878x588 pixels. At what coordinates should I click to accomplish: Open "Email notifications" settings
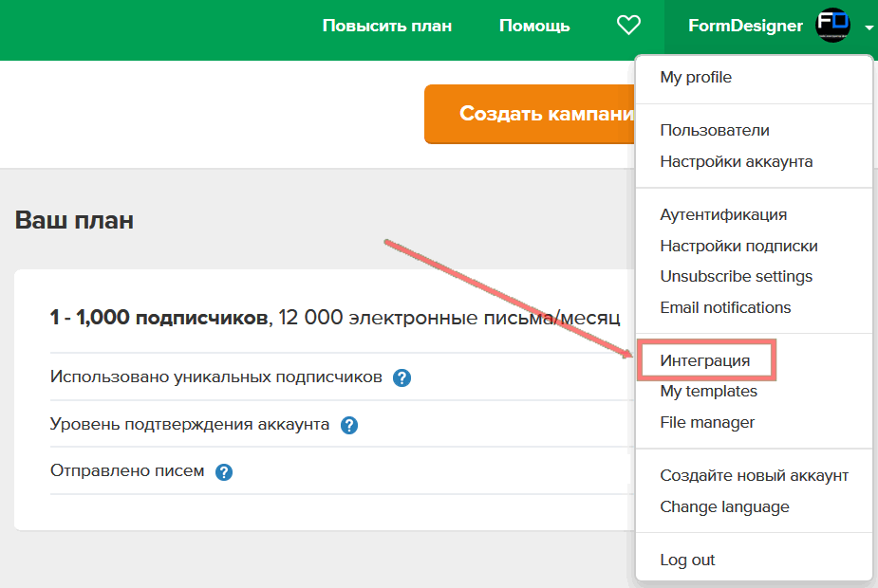[725, 307]
